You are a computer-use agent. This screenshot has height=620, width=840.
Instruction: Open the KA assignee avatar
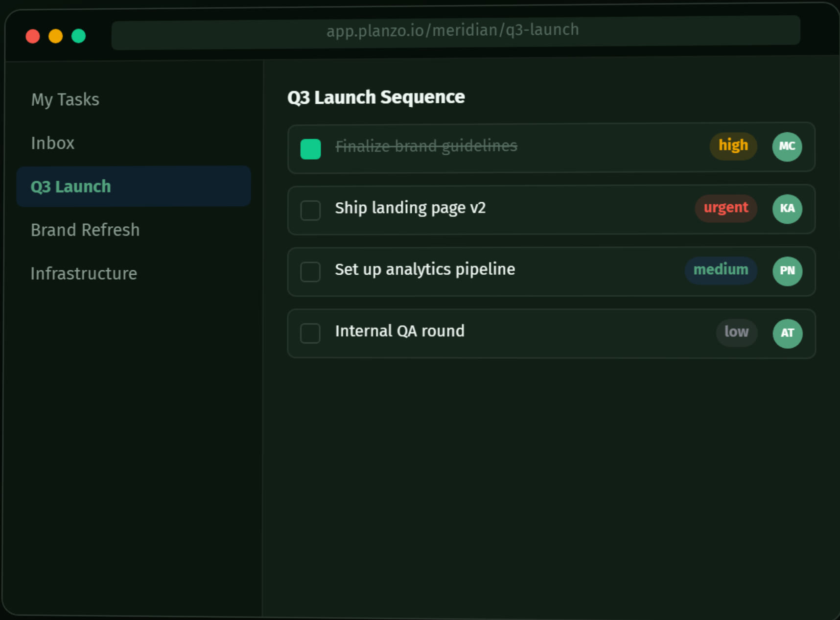click(787, 209)
